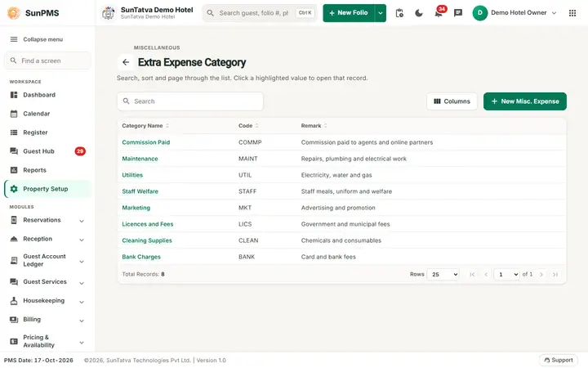Click the Guest Hub sidebar icon

(x=14, y=151)
